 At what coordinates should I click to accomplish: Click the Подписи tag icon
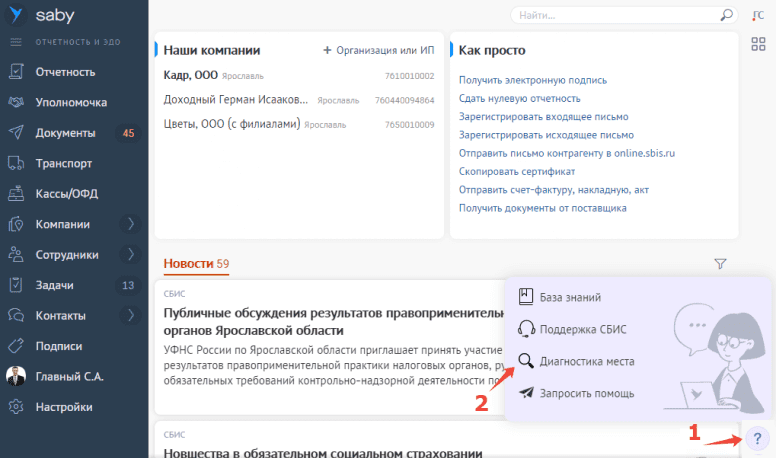point(16,346)
